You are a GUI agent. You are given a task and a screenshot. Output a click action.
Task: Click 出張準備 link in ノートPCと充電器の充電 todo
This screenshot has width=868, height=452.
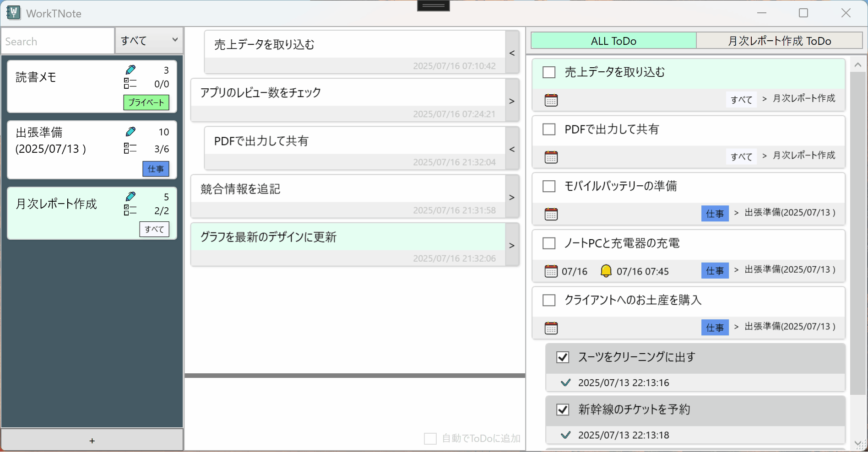coord(790,269)
